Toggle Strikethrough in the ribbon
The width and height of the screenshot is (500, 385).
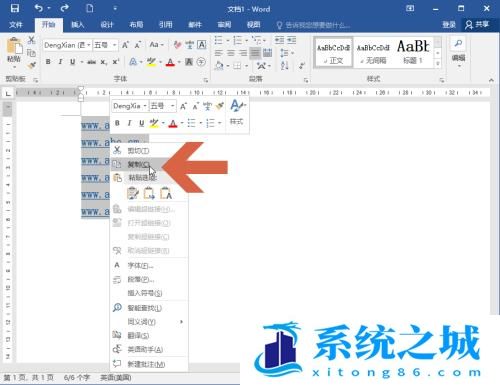[91, 62]
